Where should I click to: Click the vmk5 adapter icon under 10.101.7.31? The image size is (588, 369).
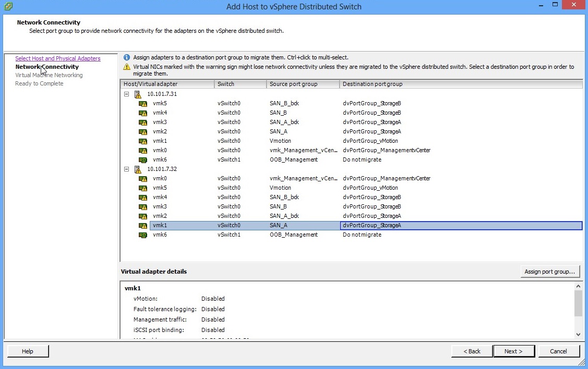pos(142,104)
